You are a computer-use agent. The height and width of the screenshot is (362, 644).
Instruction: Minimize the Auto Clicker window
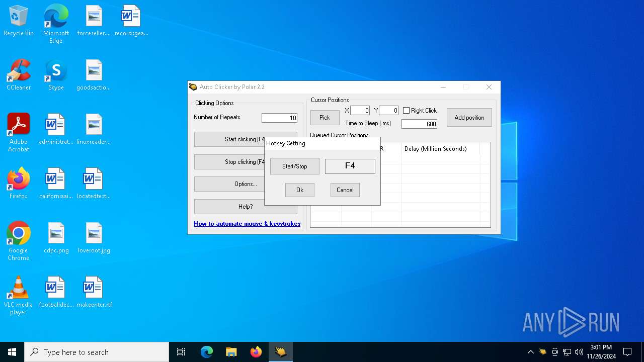pos(443,87)
